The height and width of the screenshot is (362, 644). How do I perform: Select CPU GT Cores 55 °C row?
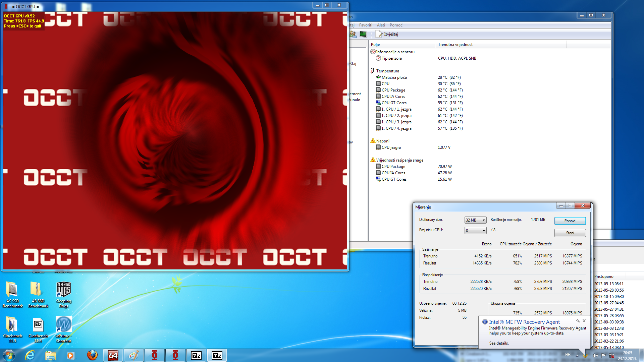(490, 103)
